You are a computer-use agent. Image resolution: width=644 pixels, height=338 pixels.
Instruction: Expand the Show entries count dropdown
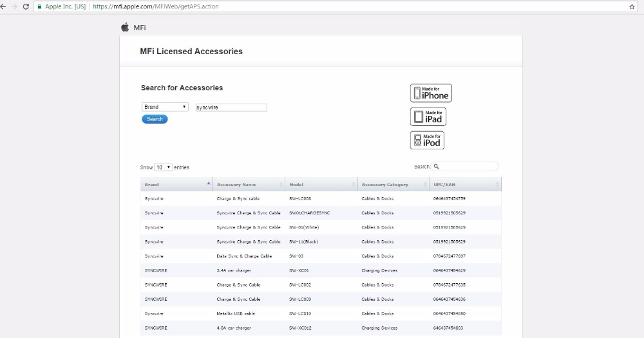click(164, 167)
